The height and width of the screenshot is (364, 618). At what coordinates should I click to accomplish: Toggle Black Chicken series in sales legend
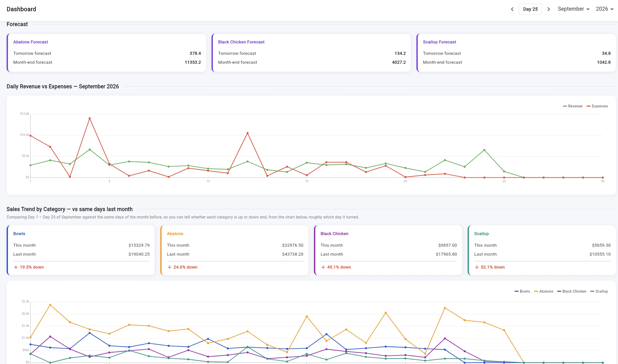pos(572,291)
